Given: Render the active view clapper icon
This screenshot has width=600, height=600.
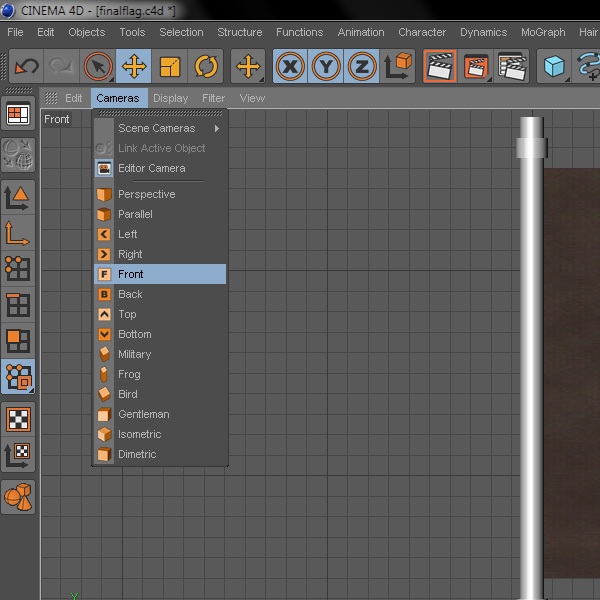Looking at the screenshot, I should 440,66.
